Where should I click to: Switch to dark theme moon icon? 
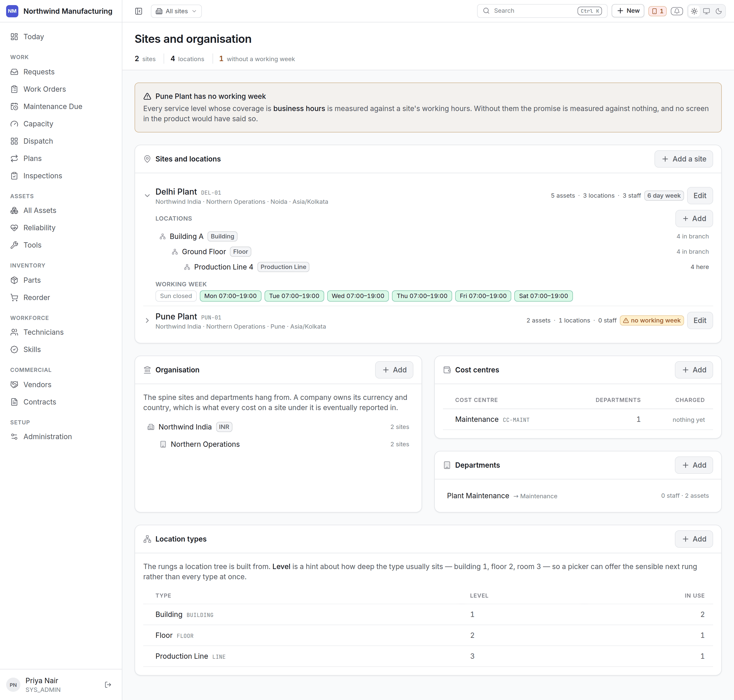pos(719,11)
